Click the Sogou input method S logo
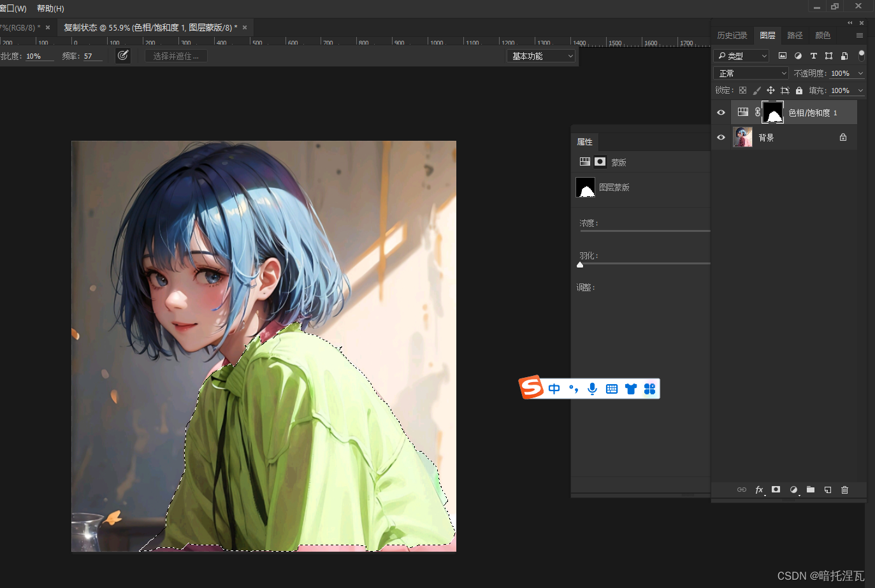 point(531,387)
